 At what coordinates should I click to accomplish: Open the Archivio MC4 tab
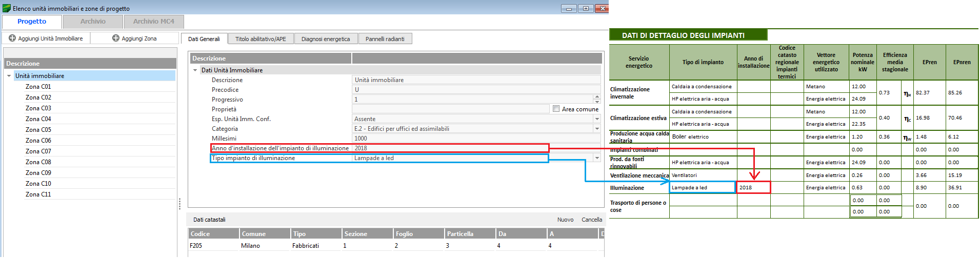click(153, 22)
